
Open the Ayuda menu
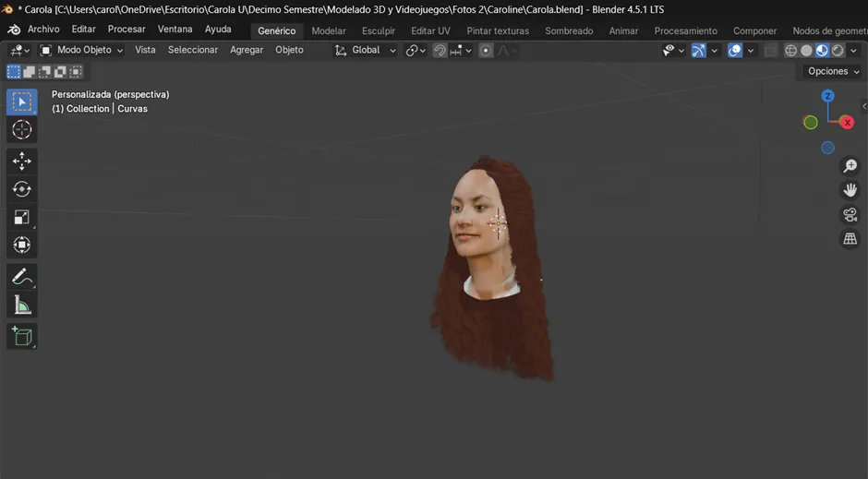coord(218,30)
